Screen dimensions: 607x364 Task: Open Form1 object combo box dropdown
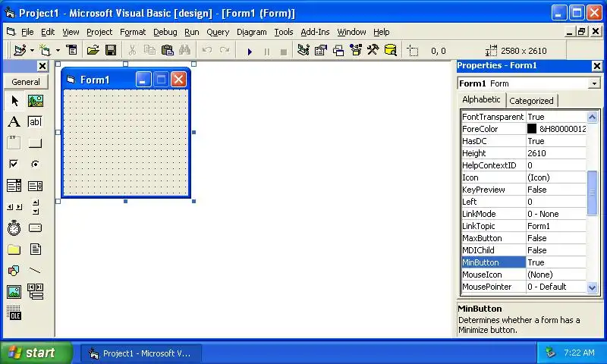pyautogui.click(x=594, y=83)
